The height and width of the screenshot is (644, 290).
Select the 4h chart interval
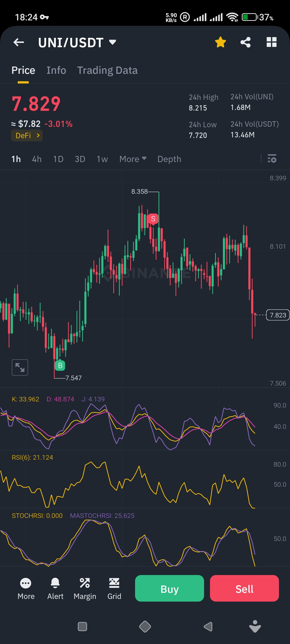(x=37, y=159)
